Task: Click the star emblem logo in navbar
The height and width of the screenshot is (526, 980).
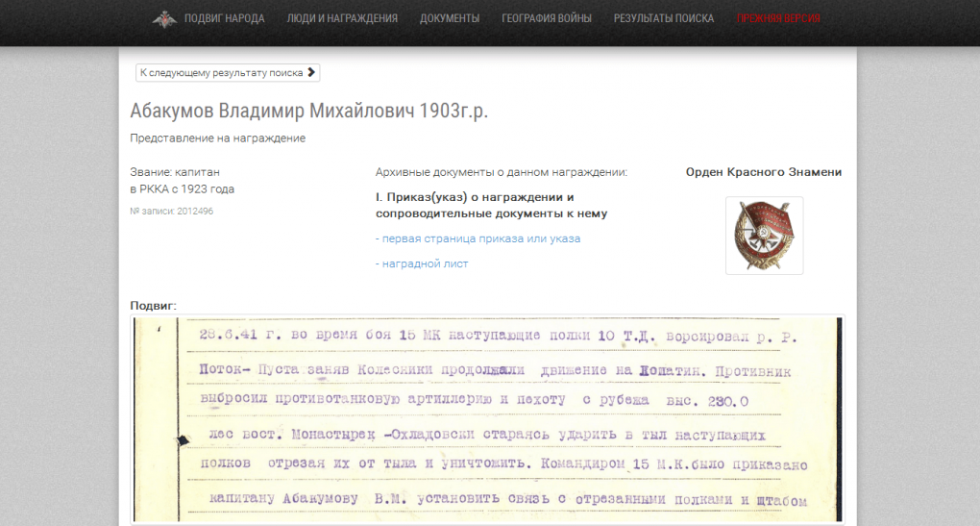Action: (x=164, y=18)
